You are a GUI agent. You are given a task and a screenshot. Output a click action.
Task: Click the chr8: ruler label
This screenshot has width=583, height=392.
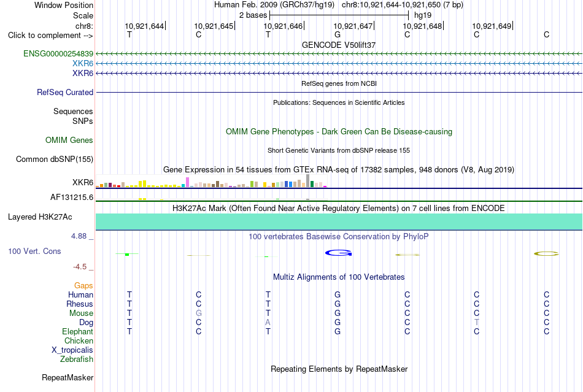84,26
